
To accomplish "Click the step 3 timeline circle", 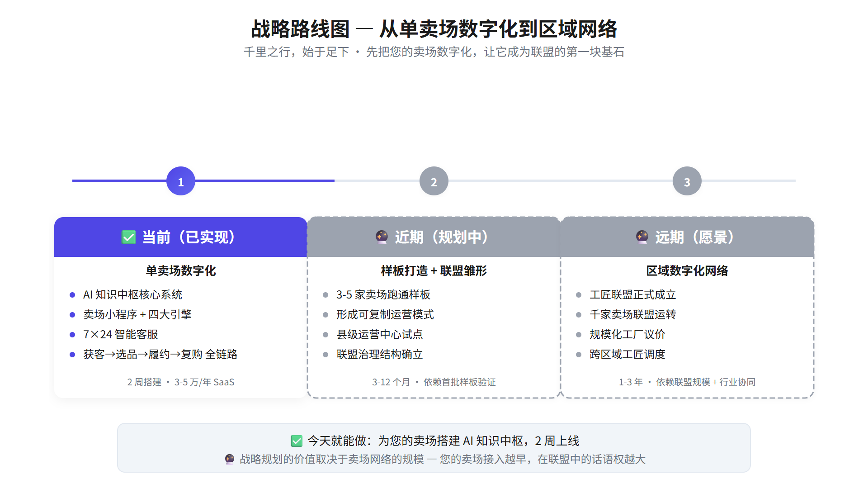I will click(x=687, y=181).
